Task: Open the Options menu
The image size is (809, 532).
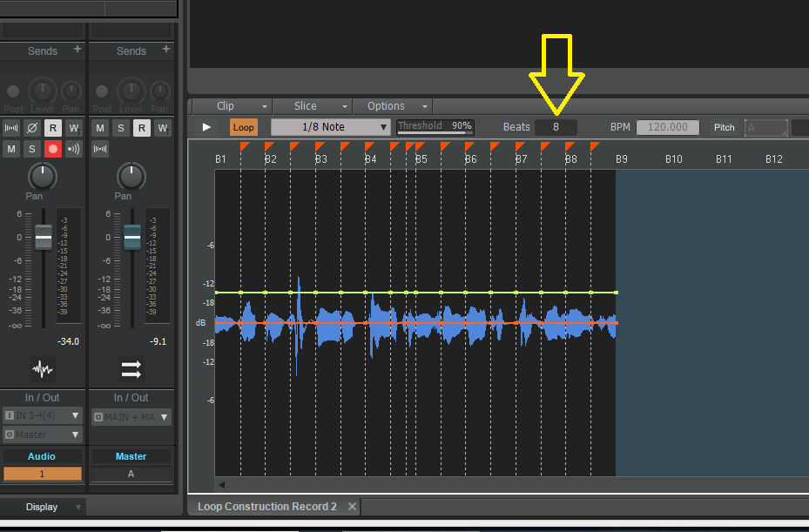Action: [x=392, y=105]
